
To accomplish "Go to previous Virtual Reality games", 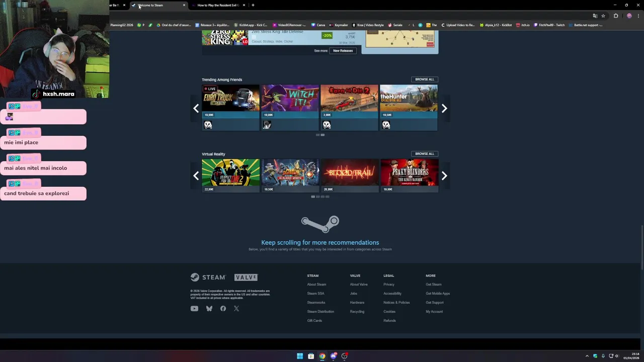I will 196,175.
